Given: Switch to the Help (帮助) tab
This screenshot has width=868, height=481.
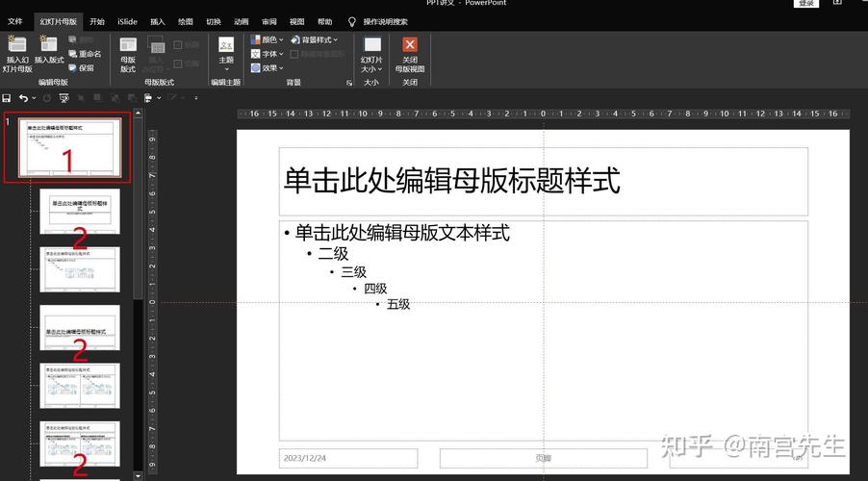Looking at the screenshot, I should 325,21.
